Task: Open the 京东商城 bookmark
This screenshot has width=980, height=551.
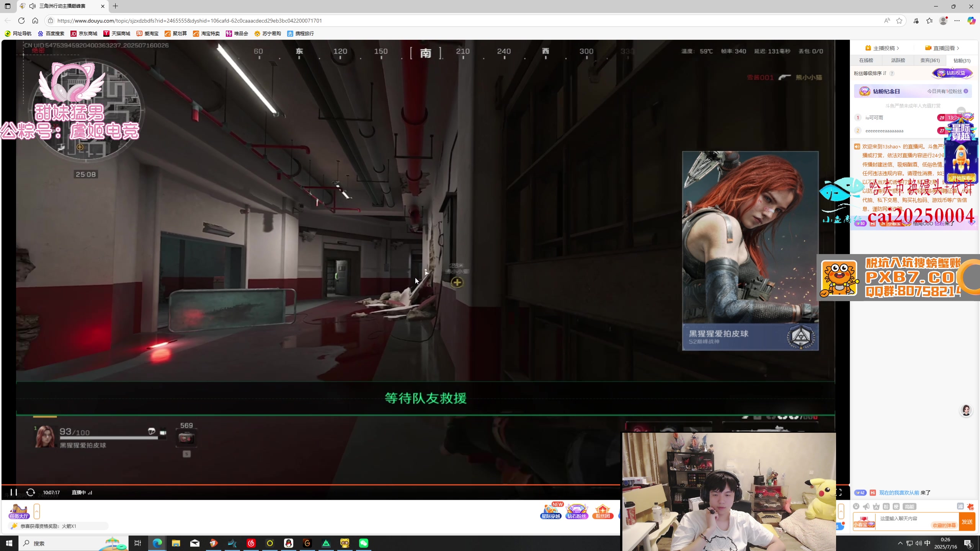Action: 84,34
